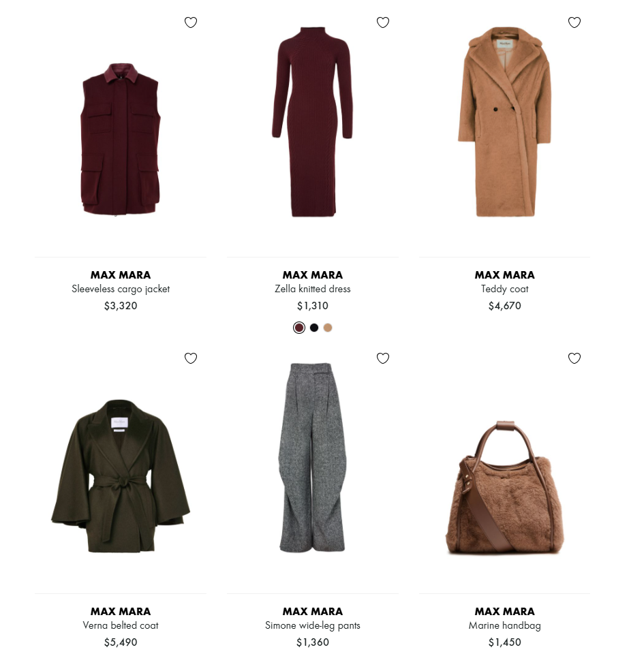Click the Verna belted coat title
644x656 pixels.
click(x=121, y=625)
